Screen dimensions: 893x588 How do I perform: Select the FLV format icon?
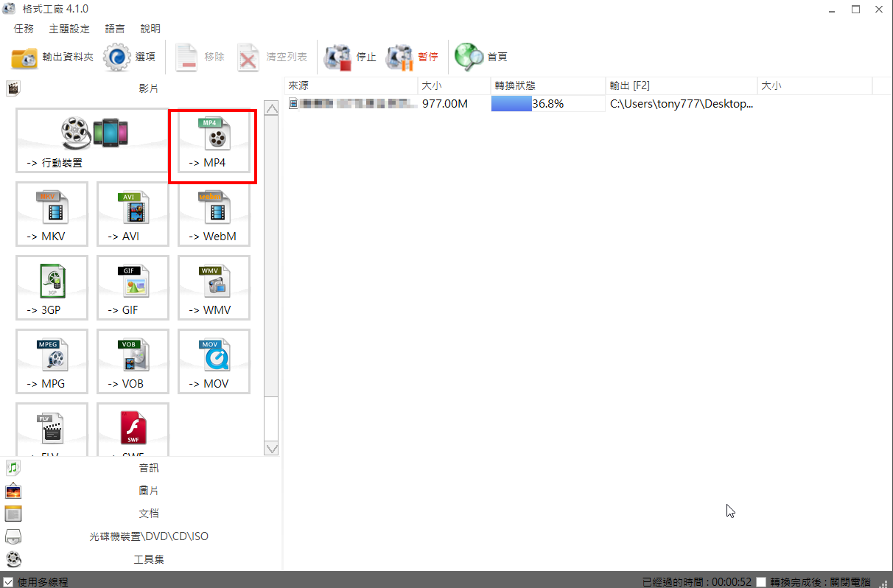click(x=52, y=430)
